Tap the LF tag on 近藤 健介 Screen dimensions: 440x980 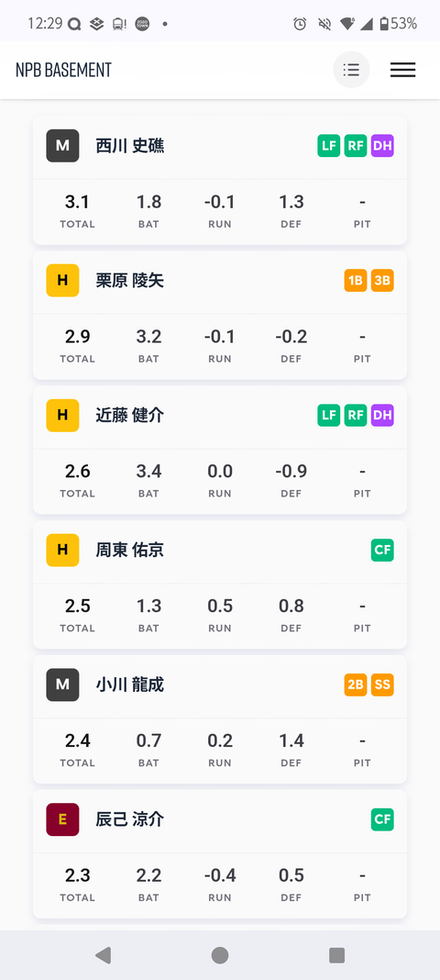[329, 415]
